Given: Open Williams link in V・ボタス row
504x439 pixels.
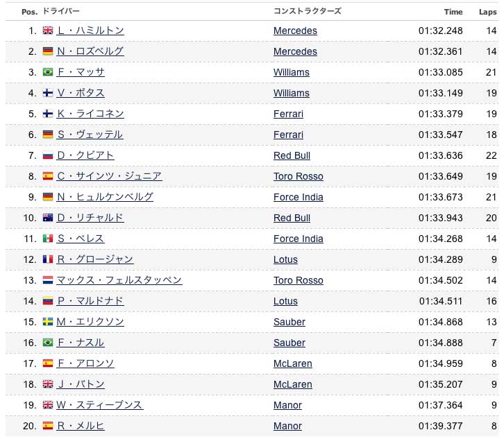Looking at the screenshot, I should (291, 93).
